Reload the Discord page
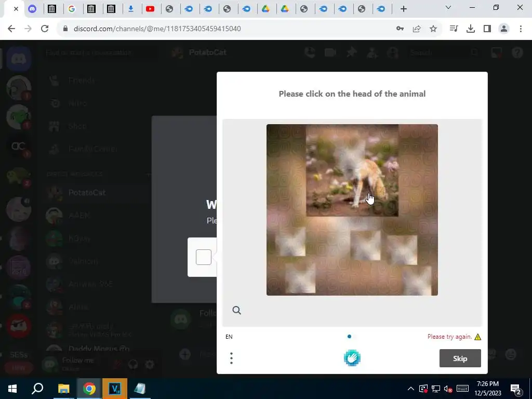 (45, 29)
